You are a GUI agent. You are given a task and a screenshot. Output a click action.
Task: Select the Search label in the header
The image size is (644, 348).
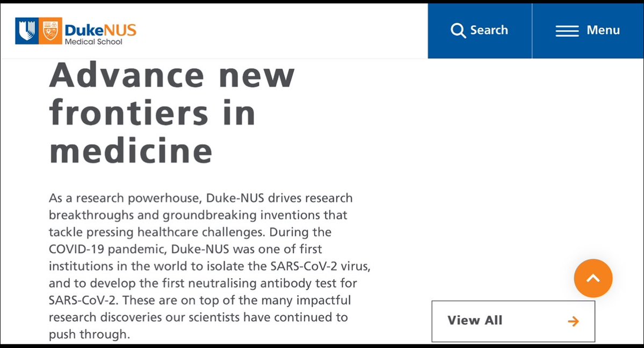point(489,30)
